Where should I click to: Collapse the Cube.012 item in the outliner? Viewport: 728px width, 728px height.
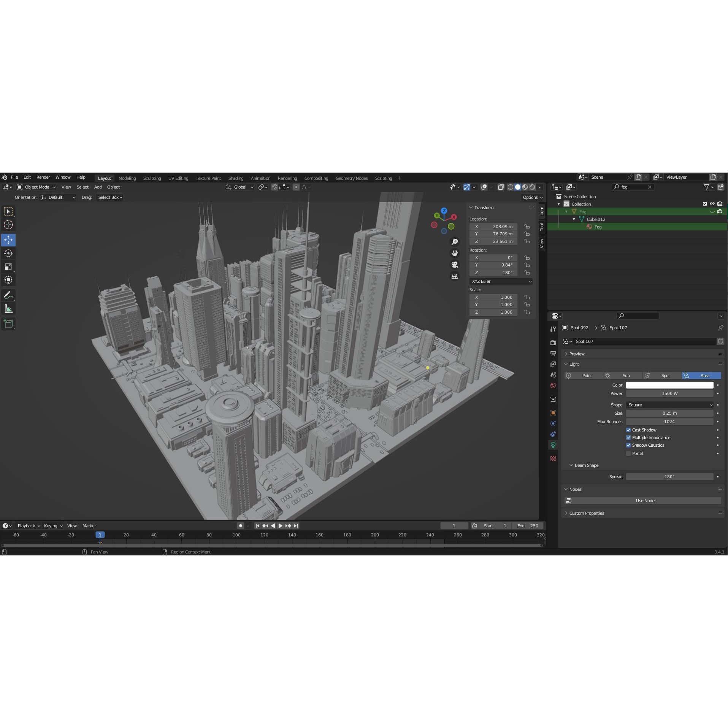[x=574, y=219]
